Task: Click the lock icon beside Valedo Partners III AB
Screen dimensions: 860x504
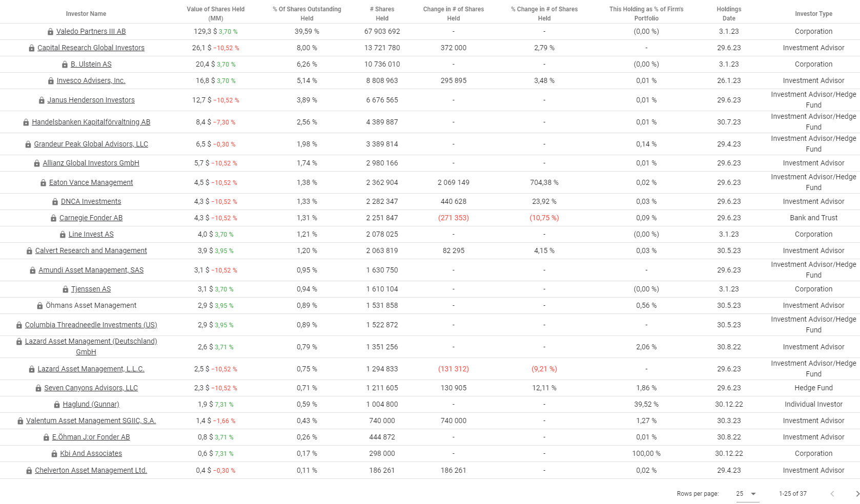Action: click(x=50, y=32)
